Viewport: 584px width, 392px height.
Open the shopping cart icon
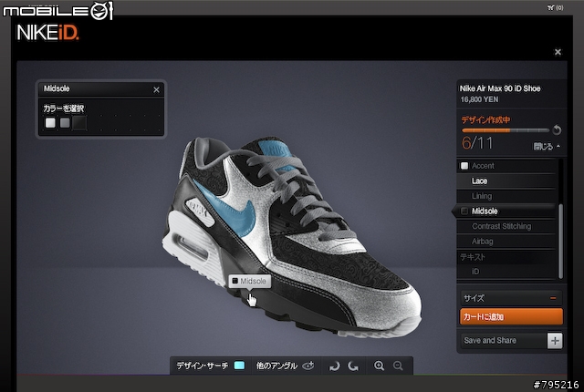(551, 7)
